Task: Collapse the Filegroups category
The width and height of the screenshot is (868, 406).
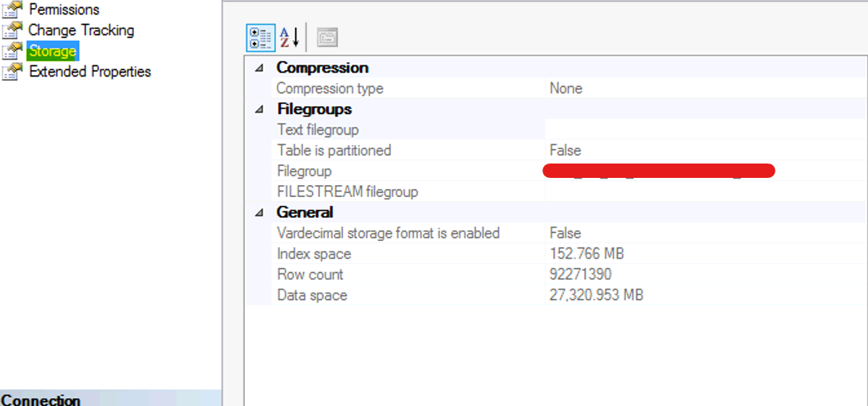Action: [x=258, y=109]
